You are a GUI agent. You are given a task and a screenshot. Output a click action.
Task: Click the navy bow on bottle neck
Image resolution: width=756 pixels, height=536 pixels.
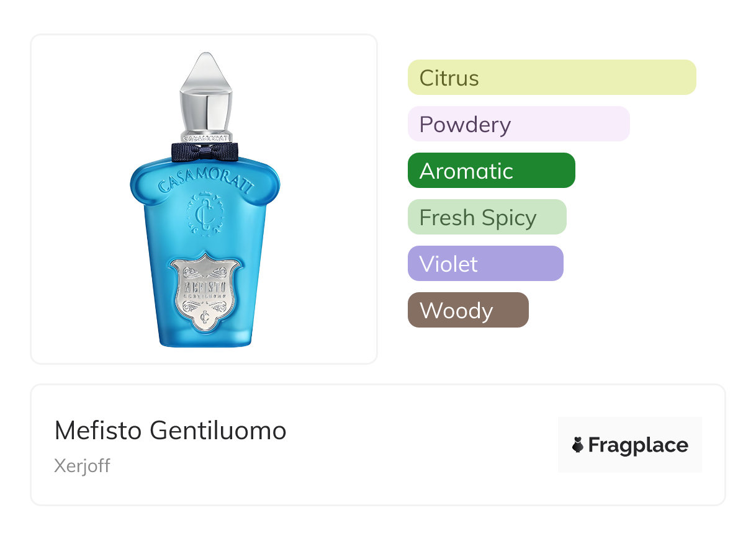pyautogui.click(x=204, y=150)
